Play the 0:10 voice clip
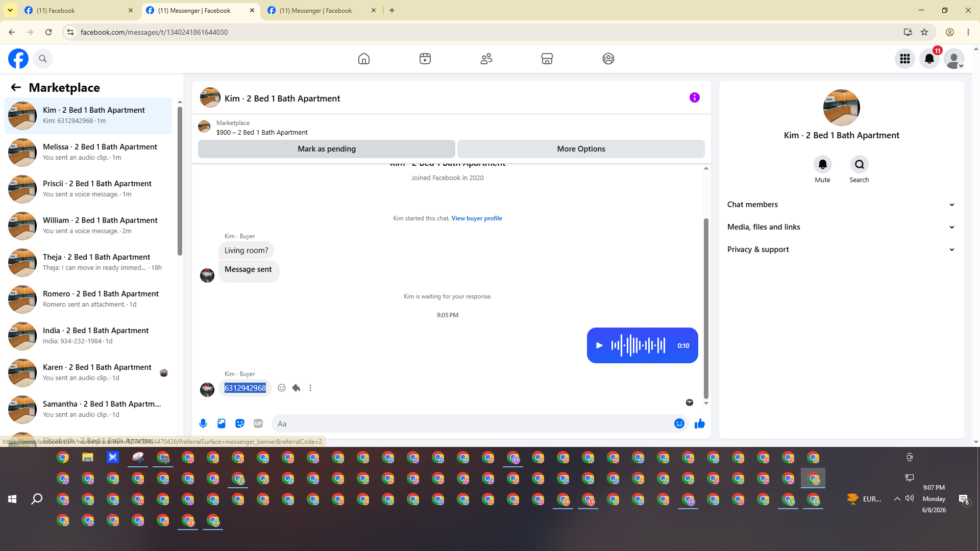This screenshot has width=980, height=551. pyautogui.click(x=600, y=345)
